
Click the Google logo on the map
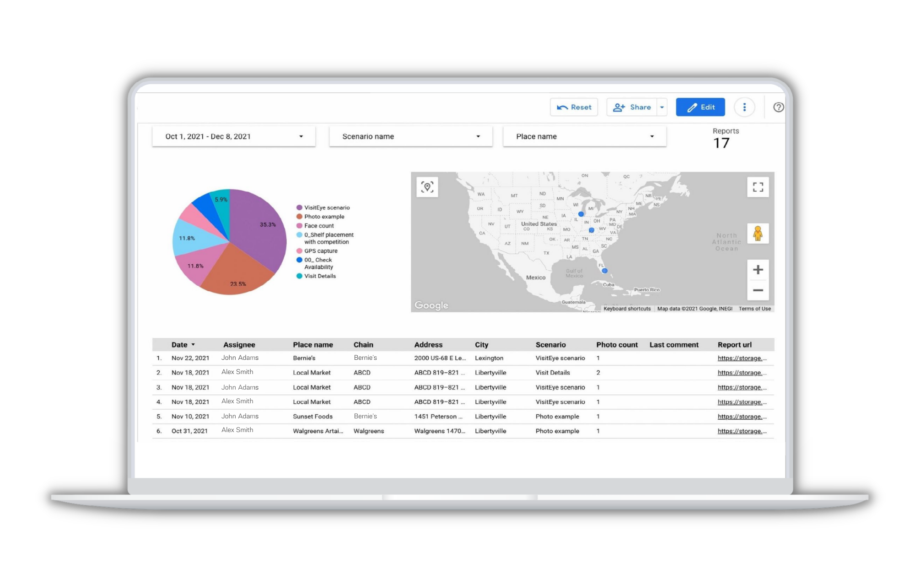pos(431,305)
